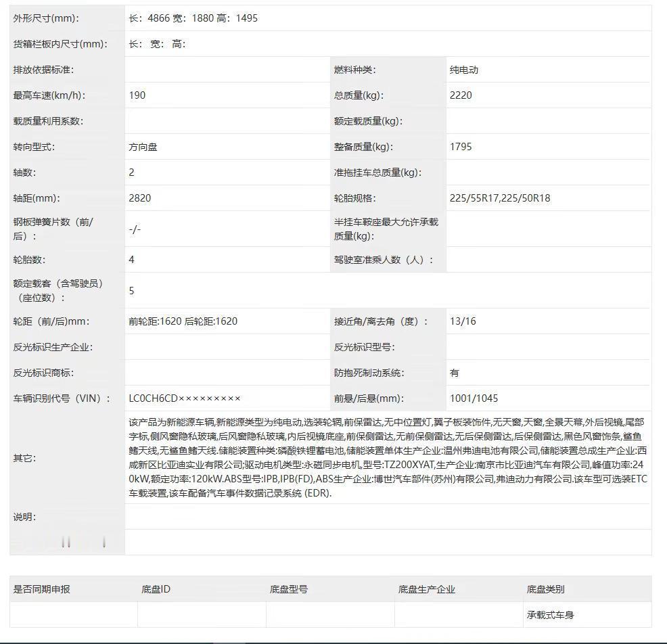Select the 整备质量(kg) label

tap(363, 147)
